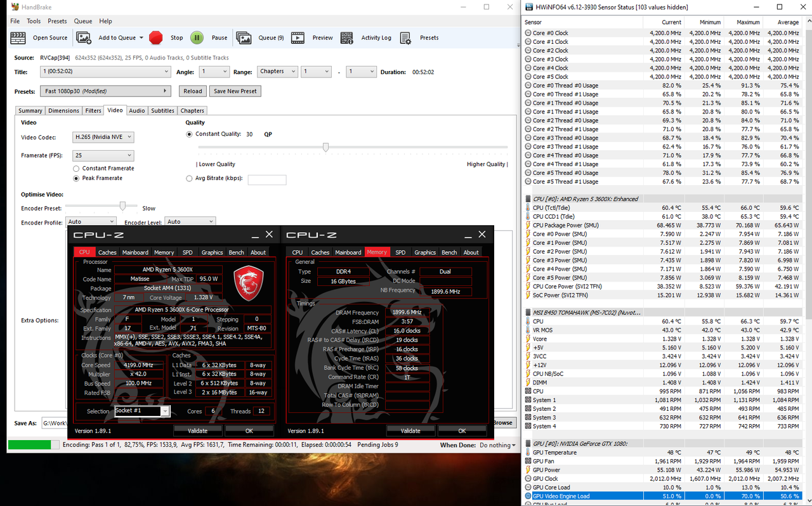Click the HWiNFO64 sensor list vertical scrollbar

click(807, 260)
